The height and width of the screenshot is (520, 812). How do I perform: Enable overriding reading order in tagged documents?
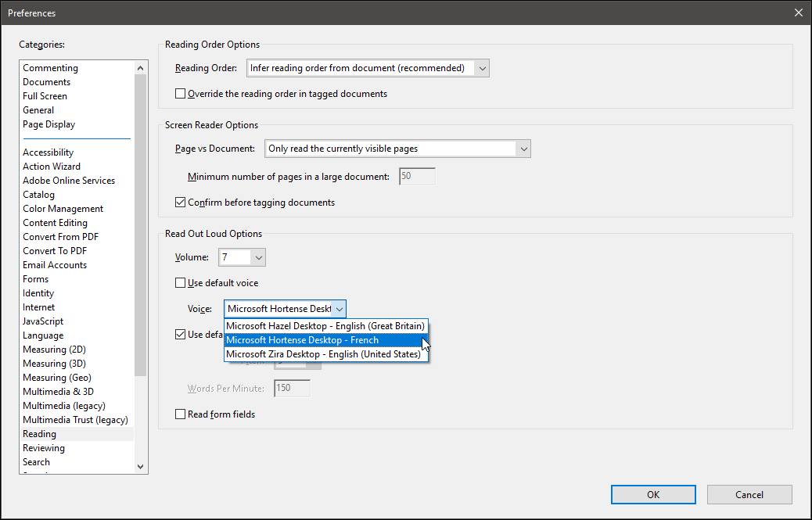180,93
